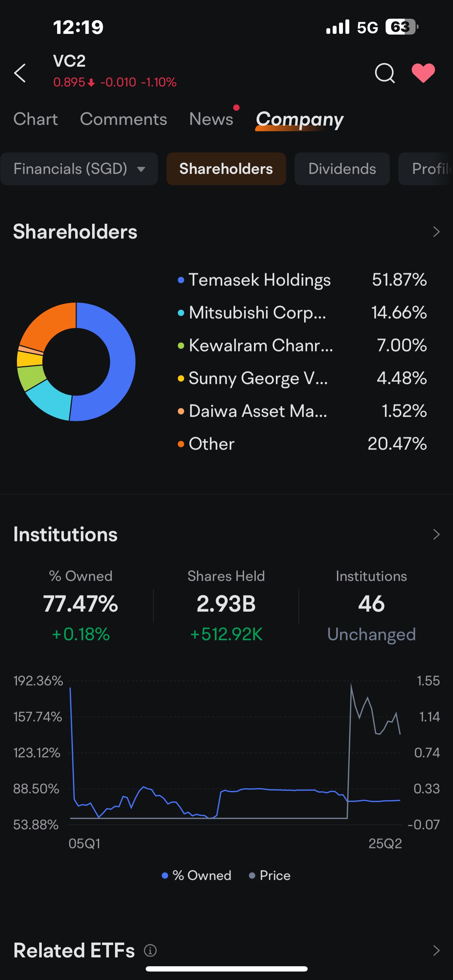
Task: Tap the 20.47% Other percentage
Action: click(397, 444)
